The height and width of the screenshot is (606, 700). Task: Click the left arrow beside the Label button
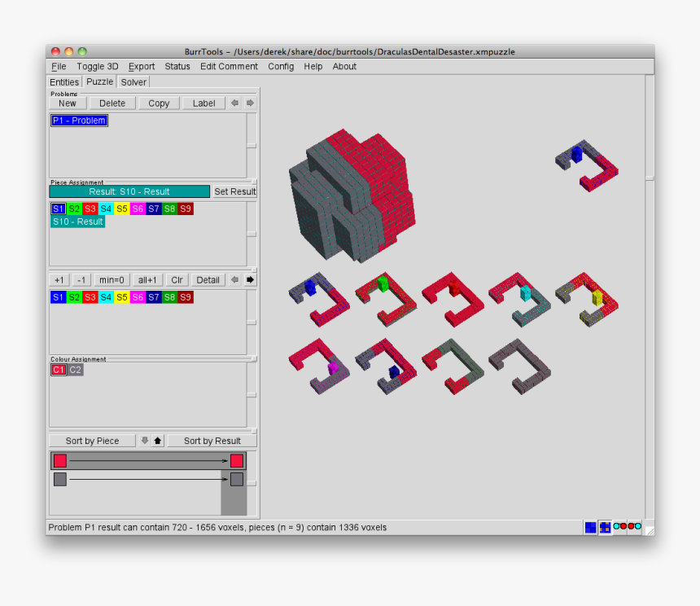[x=235, y=103]
